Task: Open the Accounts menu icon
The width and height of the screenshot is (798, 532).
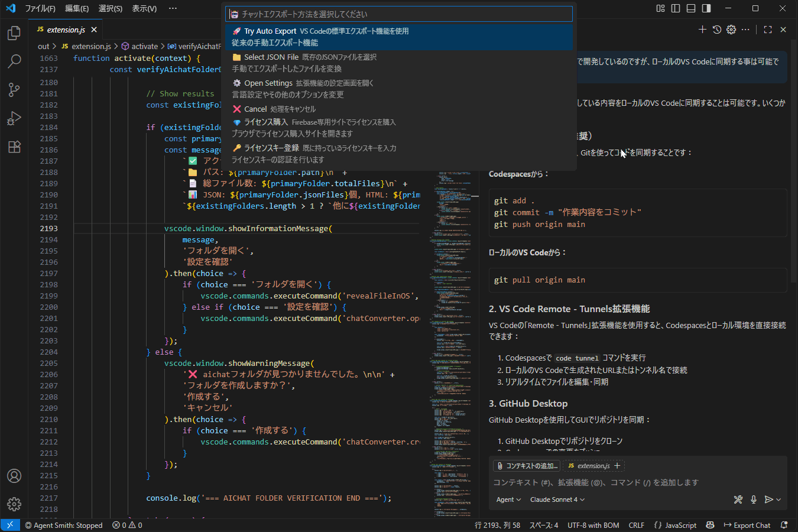Action: [x=14, y=476]
